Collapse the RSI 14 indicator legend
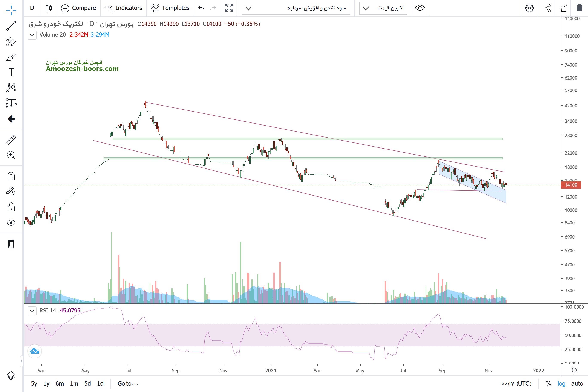Viewport: 588px width, 392px height. 32,311
